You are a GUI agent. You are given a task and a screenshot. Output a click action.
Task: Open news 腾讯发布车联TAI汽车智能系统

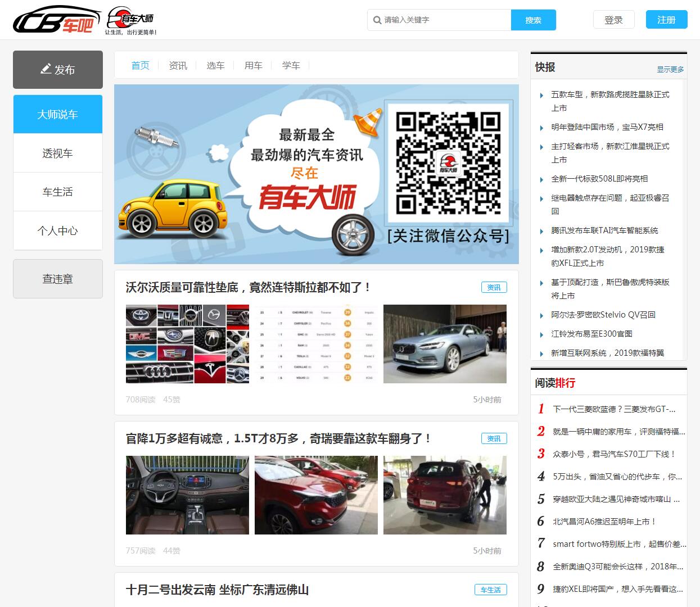604,230
